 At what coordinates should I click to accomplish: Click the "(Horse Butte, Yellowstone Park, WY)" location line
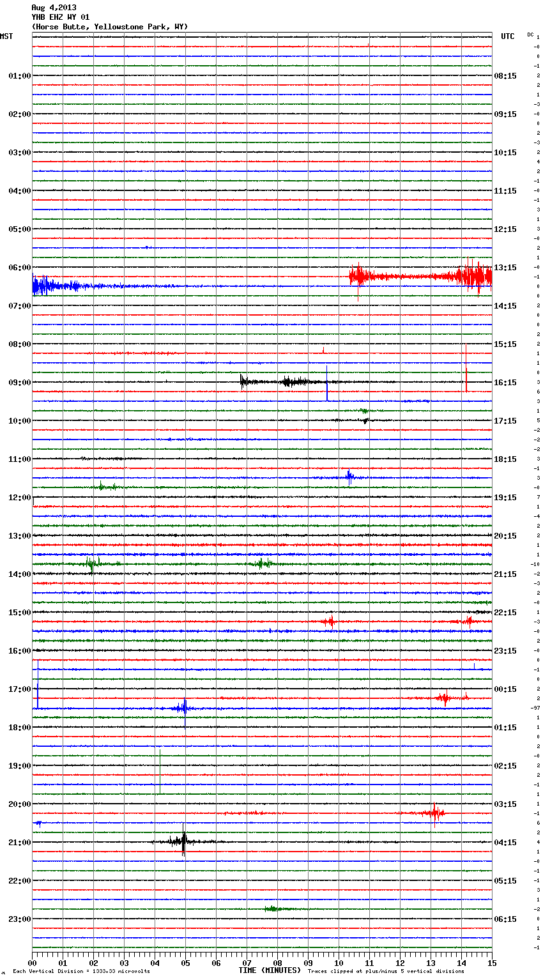(x=110, y=27)
